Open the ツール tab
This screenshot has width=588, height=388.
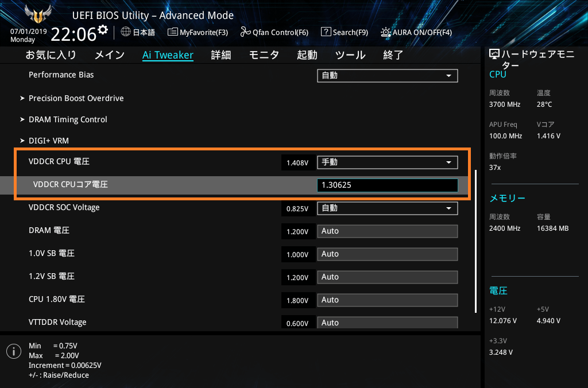[x=350, y=55]
